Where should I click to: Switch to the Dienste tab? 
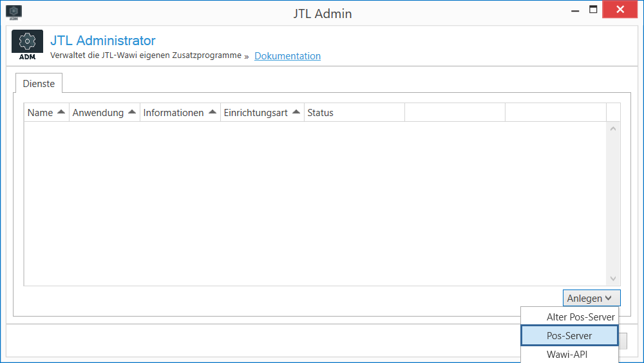point(39,83)
